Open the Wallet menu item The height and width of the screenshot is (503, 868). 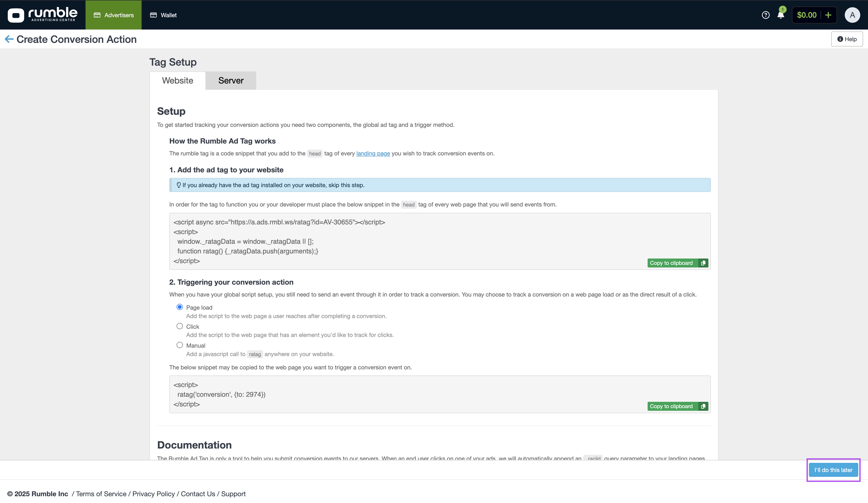pos(163,15)
